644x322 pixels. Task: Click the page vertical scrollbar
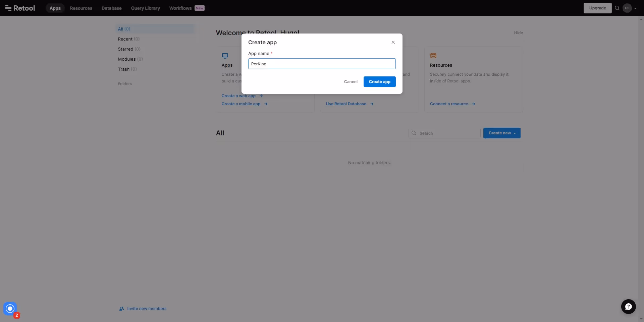641,169
